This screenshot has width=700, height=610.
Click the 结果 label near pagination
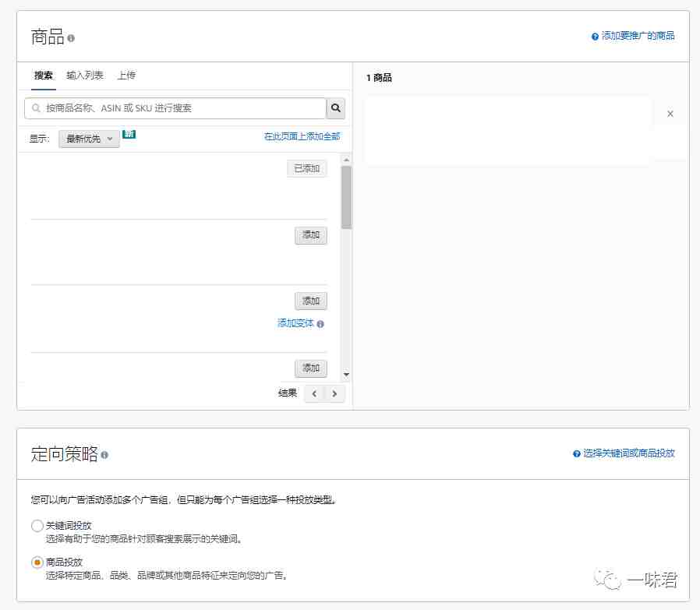coord(287,393)
